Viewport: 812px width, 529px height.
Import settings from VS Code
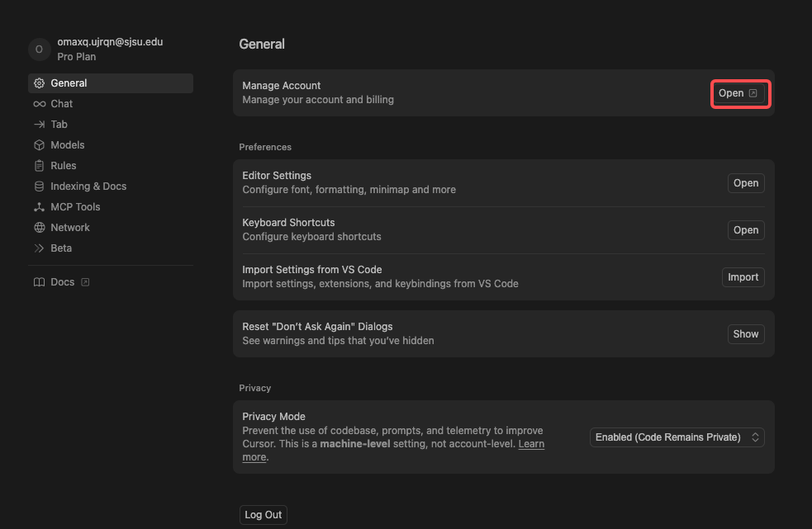pyautogui.click(x=743, y=277)
